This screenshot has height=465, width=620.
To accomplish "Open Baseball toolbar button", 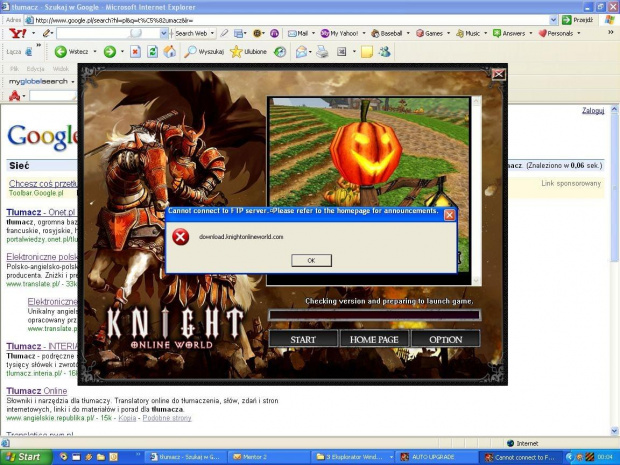I will (387, 34).
